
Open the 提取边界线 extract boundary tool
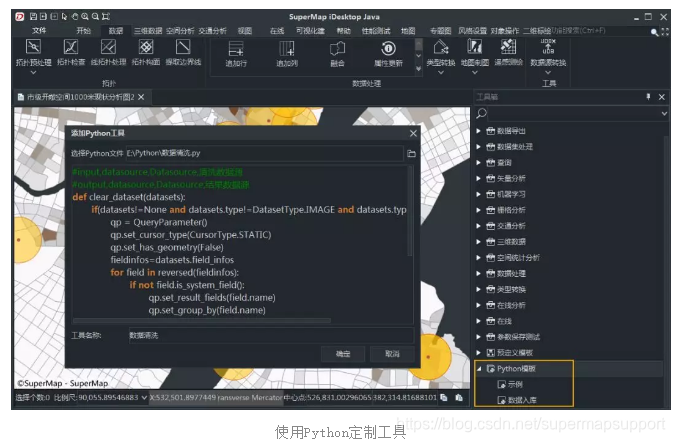[183, 52]
